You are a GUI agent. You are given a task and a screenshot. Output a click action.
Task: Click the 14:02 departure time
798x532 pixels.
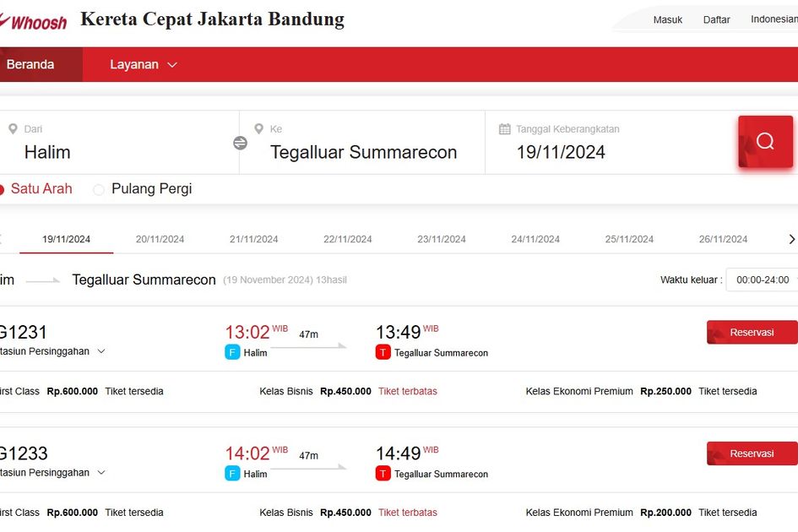pyautogui.click(x=247, y=453)
